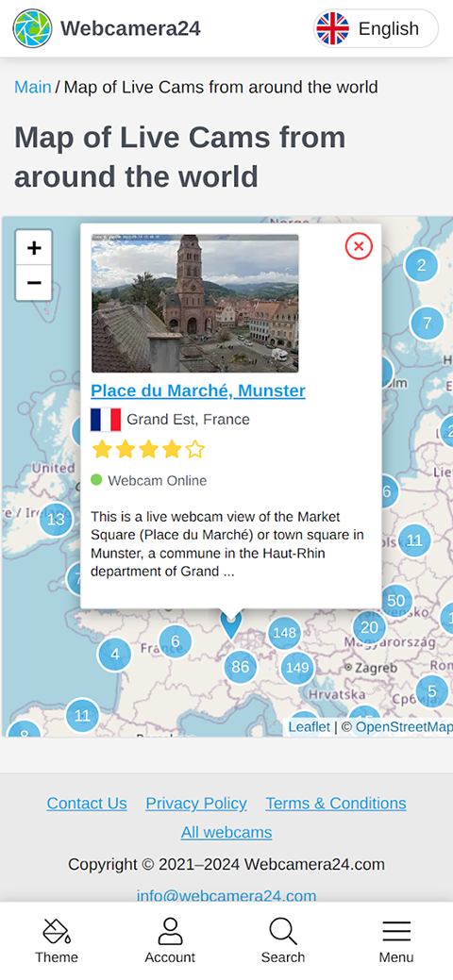Expand the 148 webcams cluster
Image resolution: width=453 pixels, height=980 pixels.
[284, 633]
